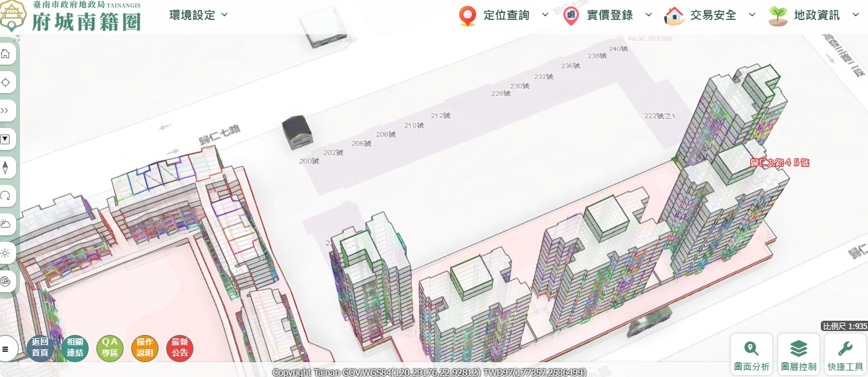Click the home icon in left sidebar
This screenshot has width=868, height=377.
click(x=6, y=54)
